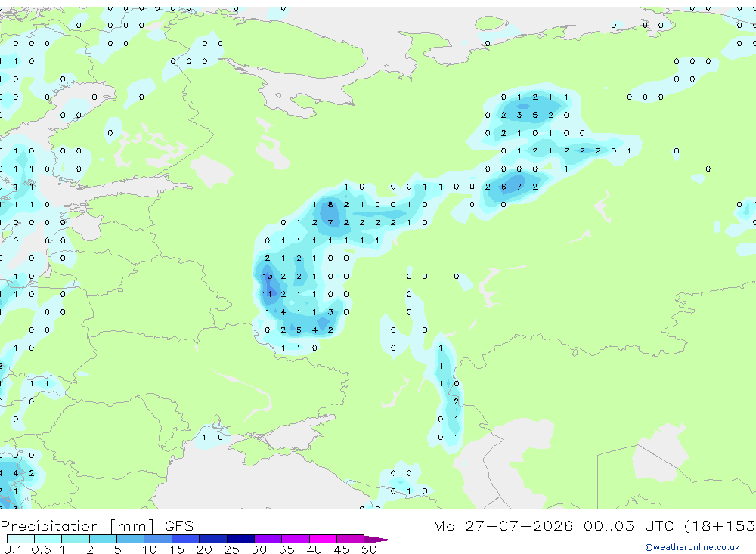Click the "8" precipitation value on the map

click(x=330, y=204)
